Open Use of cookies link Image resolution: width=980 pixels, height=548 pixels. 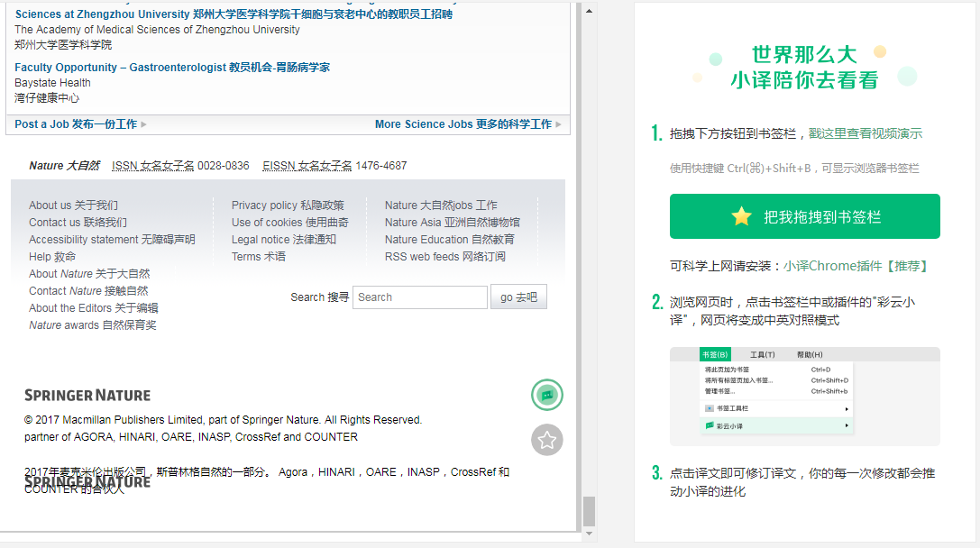point(290,223)
